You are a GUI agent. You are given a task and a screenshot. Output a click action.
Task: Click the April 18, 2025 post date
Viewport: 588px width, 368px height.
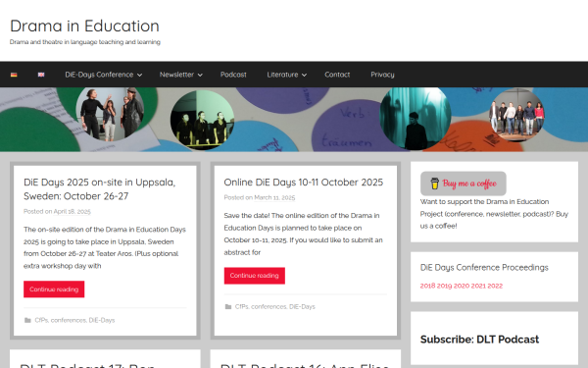[x=72, y=211]
